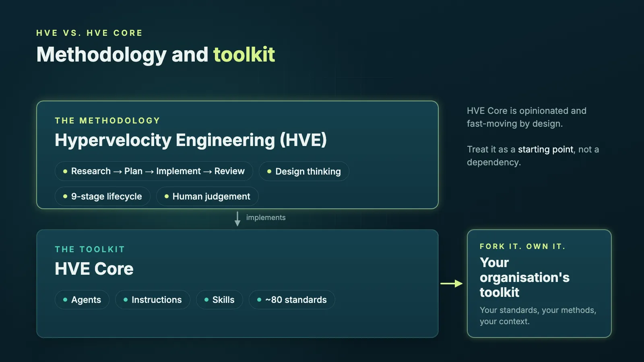
Task: Click the 'Hypervelocity Engineering (HVE)' heading
Action: click(x=191, y=140)
